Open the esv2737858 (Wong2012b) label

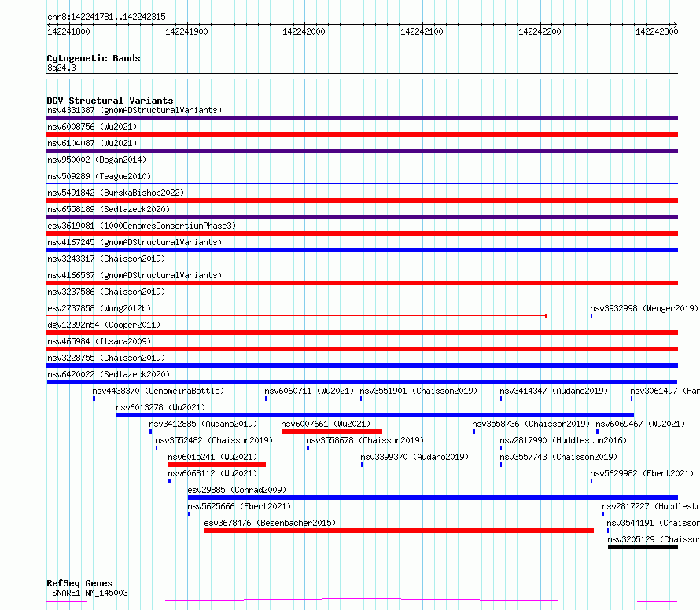(99, 308)
